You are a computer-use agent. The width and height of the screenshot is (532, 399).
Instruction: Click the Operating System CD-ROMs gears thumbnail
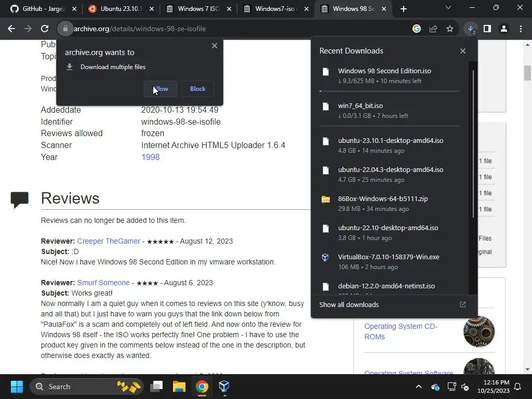tap(479, 331)
